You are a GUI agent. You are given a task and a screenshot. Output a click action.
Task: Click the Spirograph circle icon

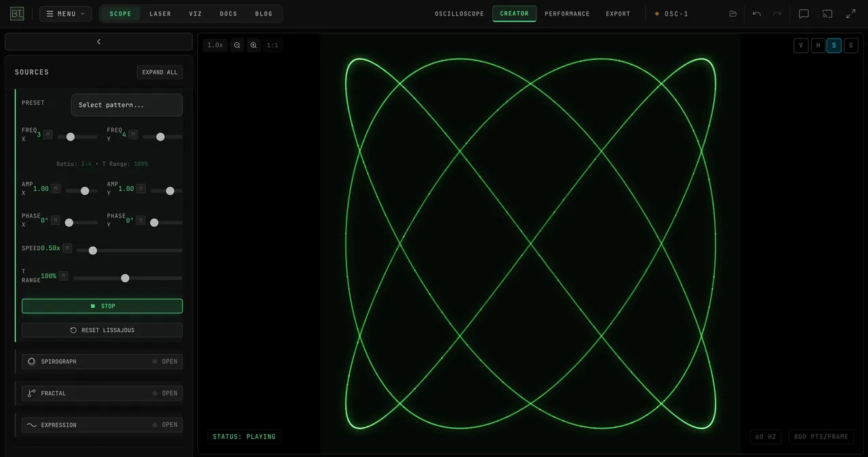tap(31, 361)
